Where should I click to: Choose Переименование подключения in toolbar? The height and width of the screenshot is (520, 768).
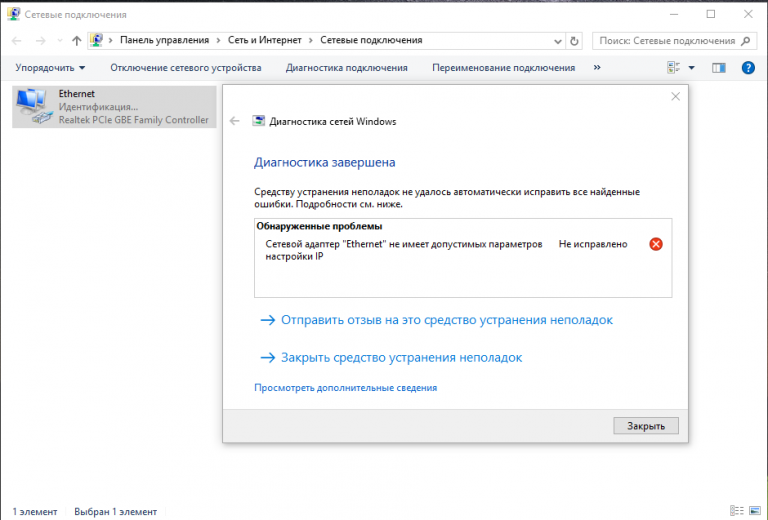click(x=504, y=68)
